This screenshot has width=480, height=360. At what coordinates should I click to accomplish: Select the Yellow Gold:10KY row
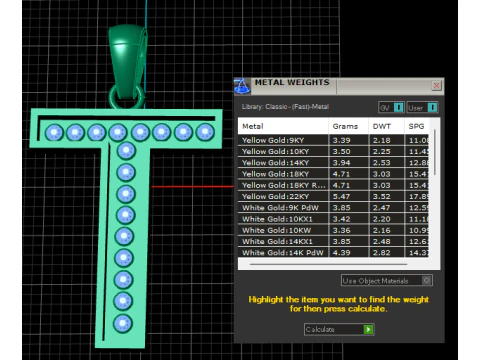[x=333, y=151]
